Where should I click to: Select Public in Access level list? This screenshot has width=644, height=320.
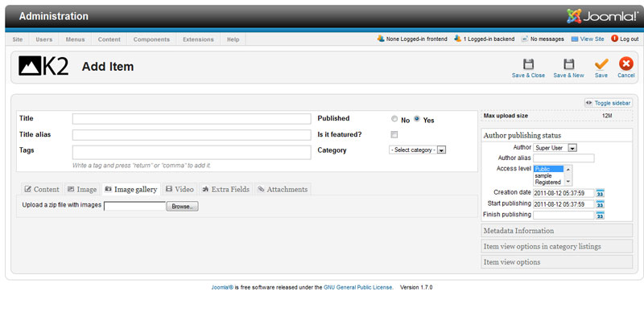549,169
